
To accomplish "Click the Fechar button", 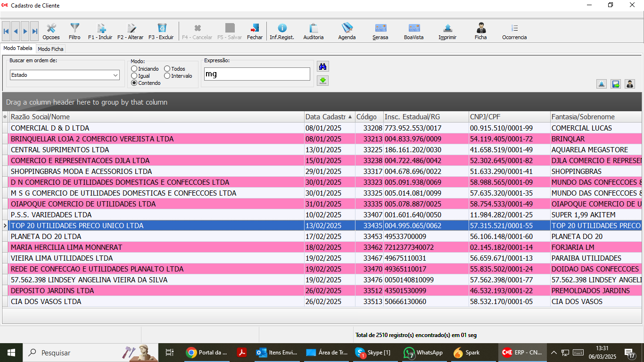I will pyautogui.click(x=255, y=31).
